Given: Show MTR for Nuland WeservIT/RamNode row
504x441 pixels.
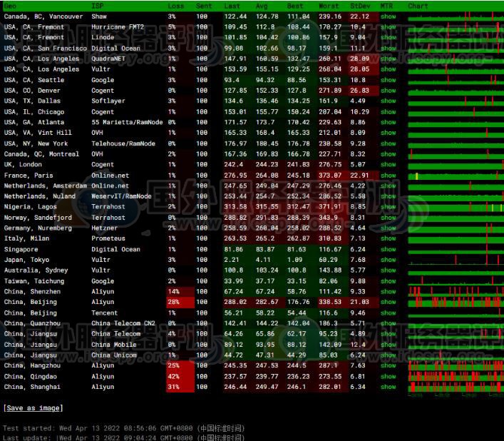Looking at the screenshot, I should coord(389,196).
